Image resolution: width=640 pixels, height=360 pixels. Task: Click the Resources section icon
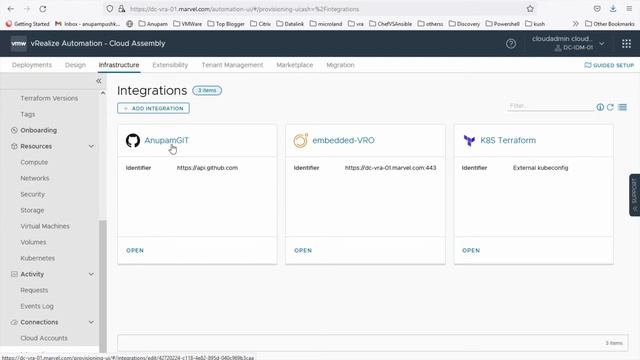pos(14,146)
